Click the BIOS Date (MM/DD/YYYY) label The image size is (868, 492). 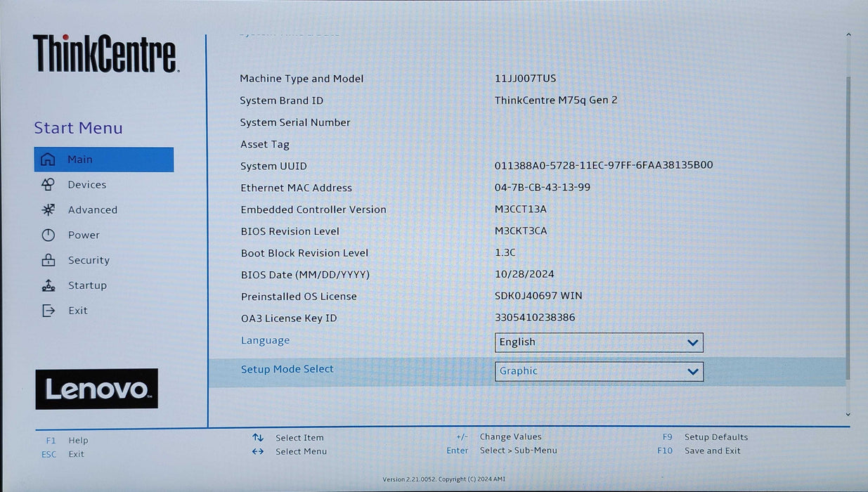click(305, 275)
